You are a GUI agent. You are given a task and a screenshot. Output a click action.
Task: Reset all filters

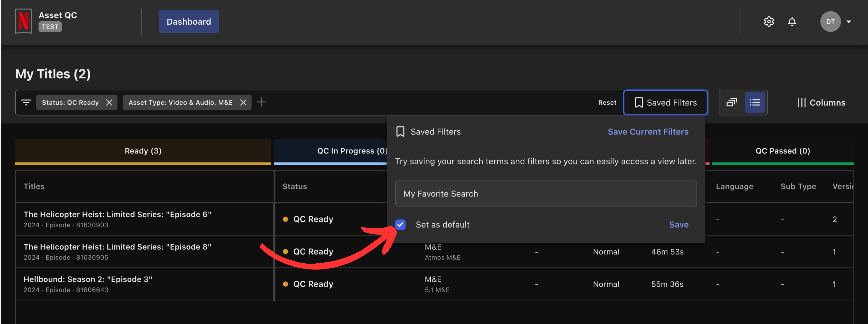point(607,102)
